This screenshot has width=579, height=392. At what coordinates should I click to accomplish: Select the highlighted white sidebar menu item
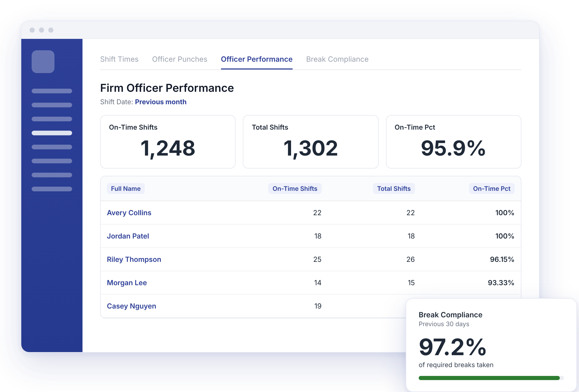click(x=52, y=133)
